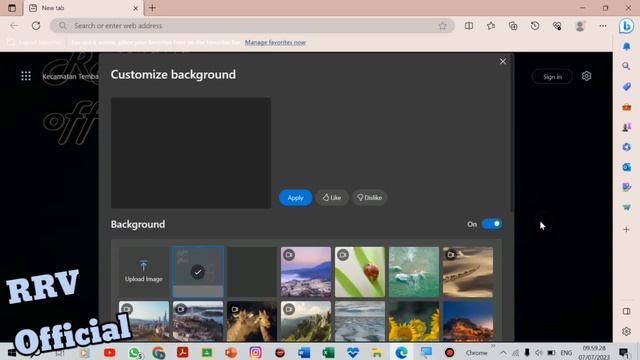Open Favorites star-list icon in toolbar
This screenshot has height=360, width=640.
(x=491, y=26)
